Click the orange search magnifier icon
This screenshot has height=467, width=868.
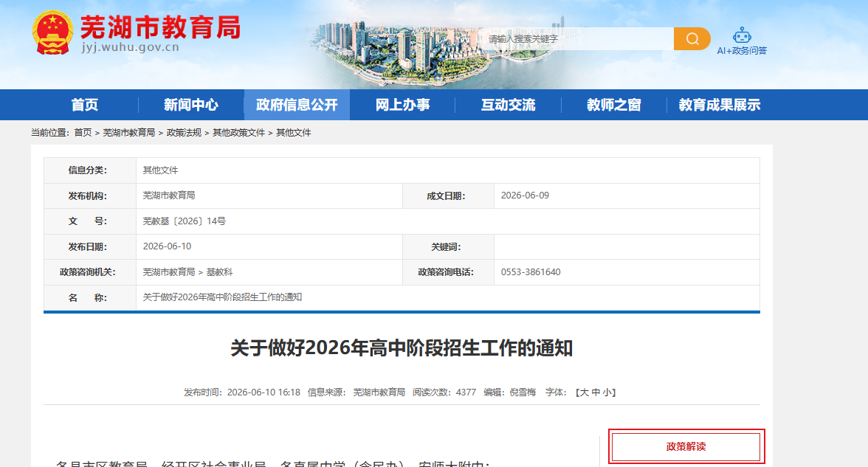(692, 38)
